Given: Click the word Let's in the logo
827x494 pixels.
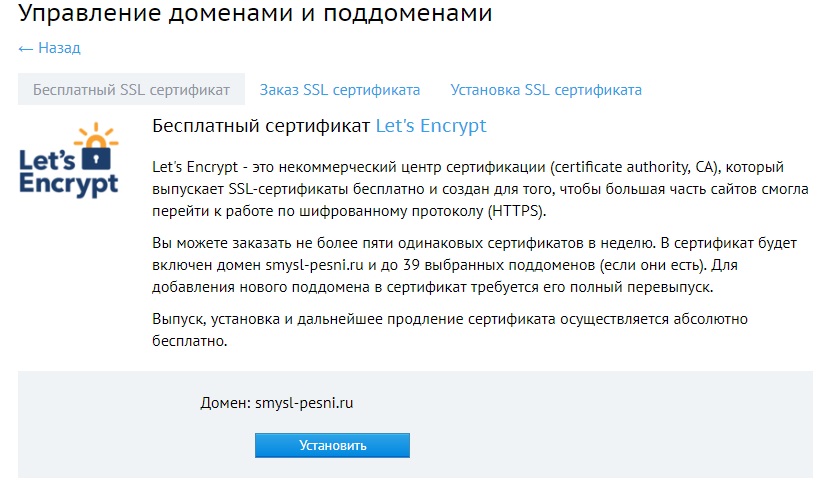Looking at the screenshot, I should pyautogui.click(x=47, y=160).
